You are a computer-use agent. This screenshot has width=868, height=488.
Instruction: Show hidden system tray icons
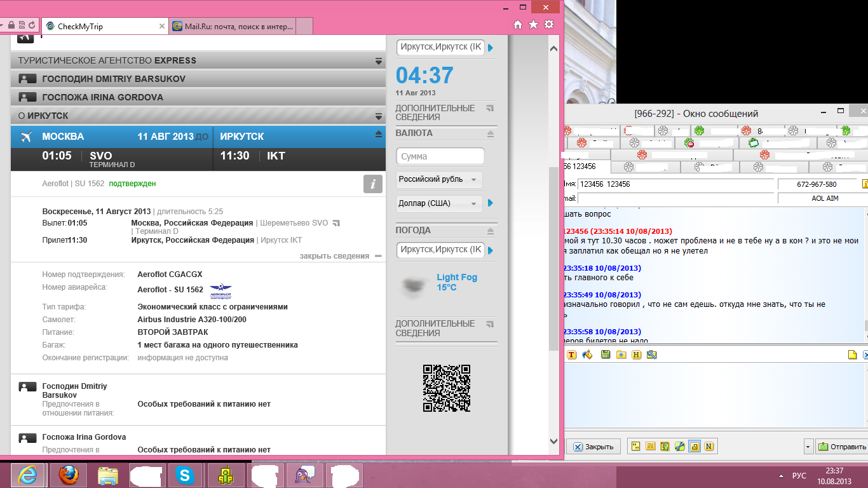pos(781,476)
